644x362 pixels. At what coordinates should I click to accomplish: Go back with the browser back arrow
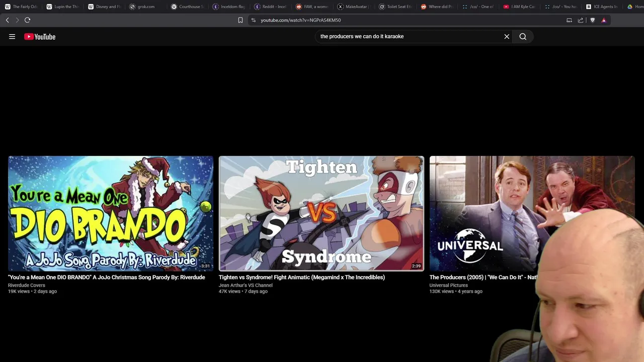click(7, 20)
